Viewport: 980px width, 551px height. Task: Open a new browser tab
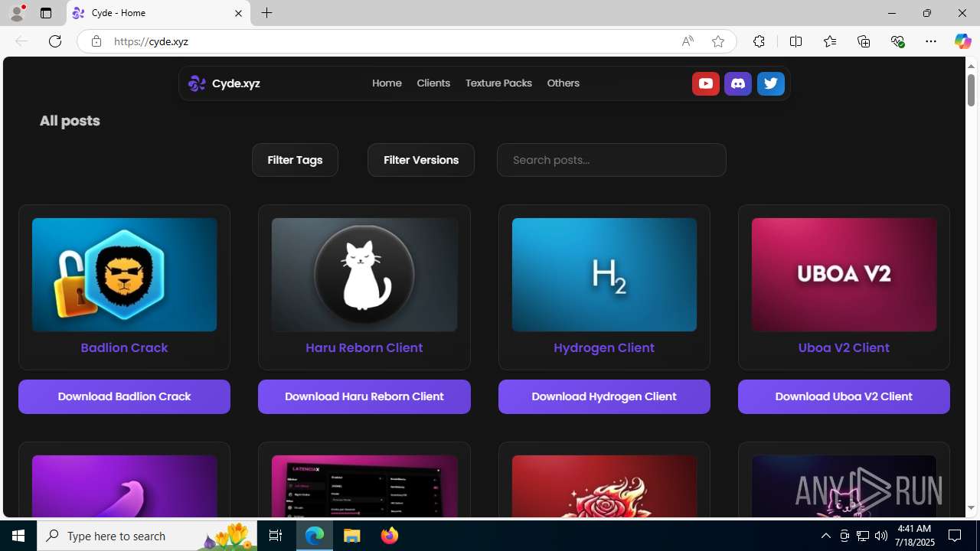[x=267, y=13]
